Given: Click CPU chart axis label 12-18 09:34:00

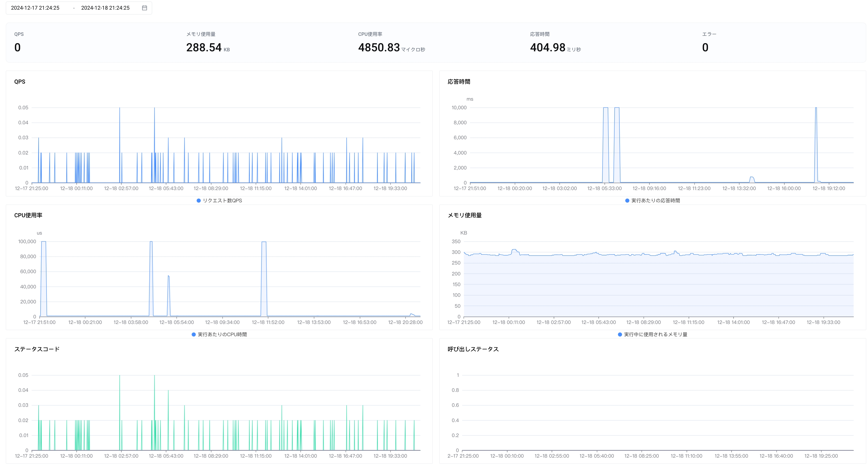Looking at the screenshot, I should click(x=222, y=322).
